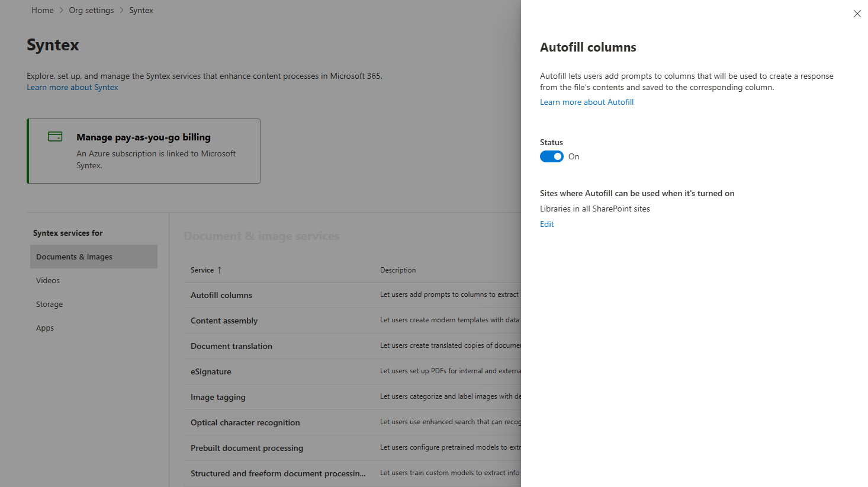Switch to Storage services
The width and height of the screenshot is (868, 487).
(49, 304)
